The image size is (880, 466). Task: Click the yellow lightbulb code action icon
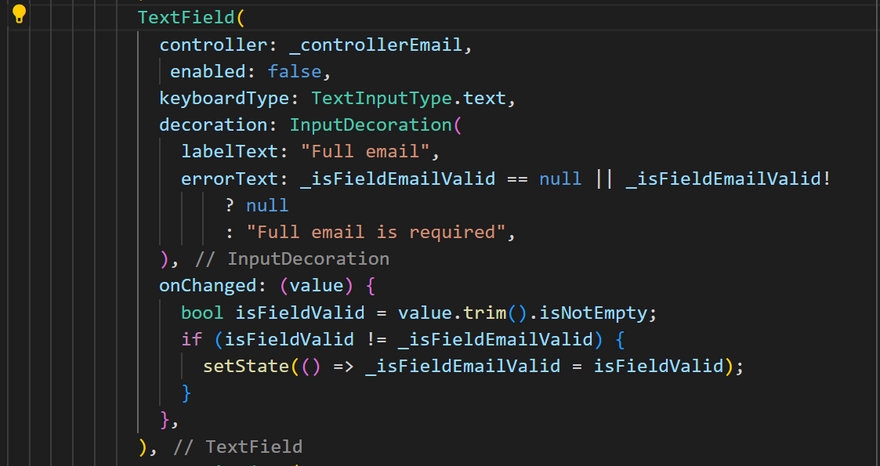[19, 13]
